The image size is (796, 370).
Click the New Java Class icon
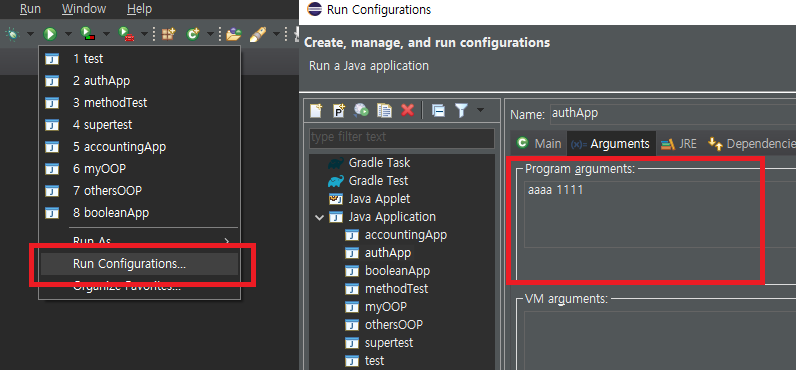[x=193, y=34]
